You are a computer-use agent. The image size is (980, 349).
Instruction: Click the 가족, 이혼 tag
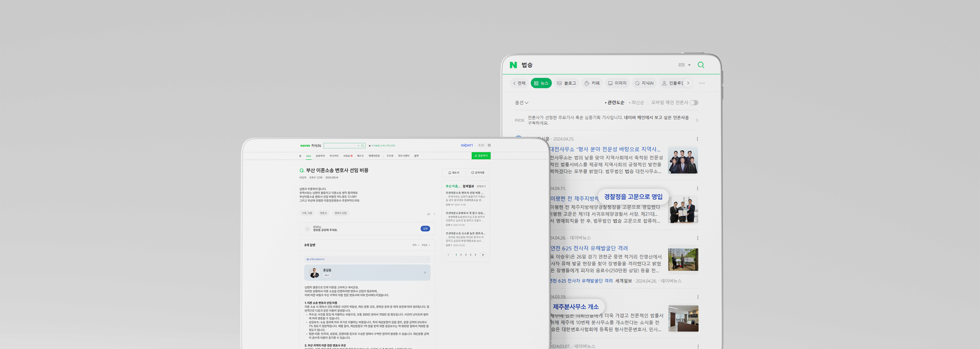click(307, 213)
